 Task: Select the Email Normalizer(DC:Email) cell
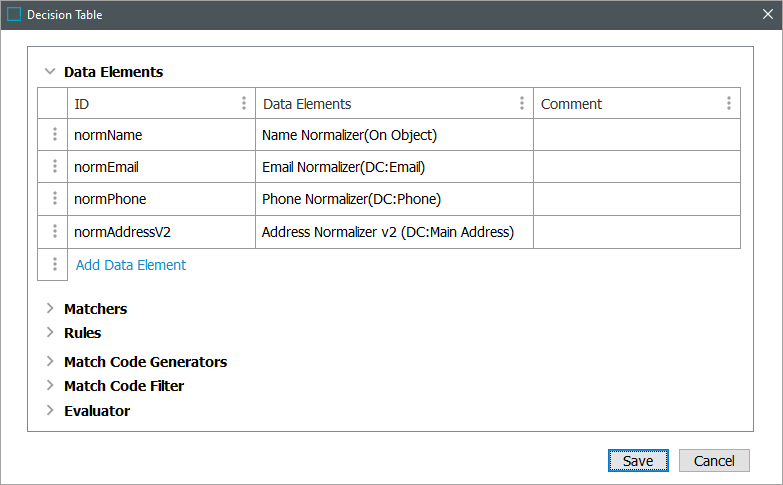click(394, 167)
